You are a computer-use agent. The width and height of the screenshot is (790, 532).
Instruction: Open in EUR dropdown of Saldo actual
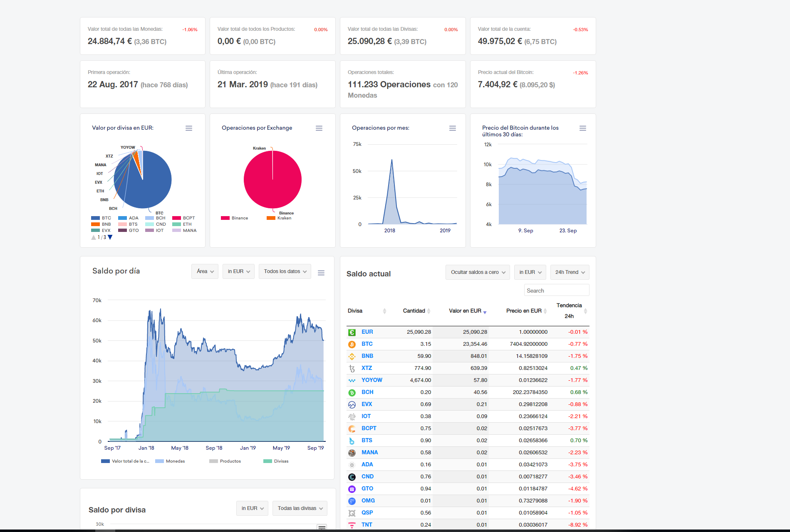(x=530, y=272)
